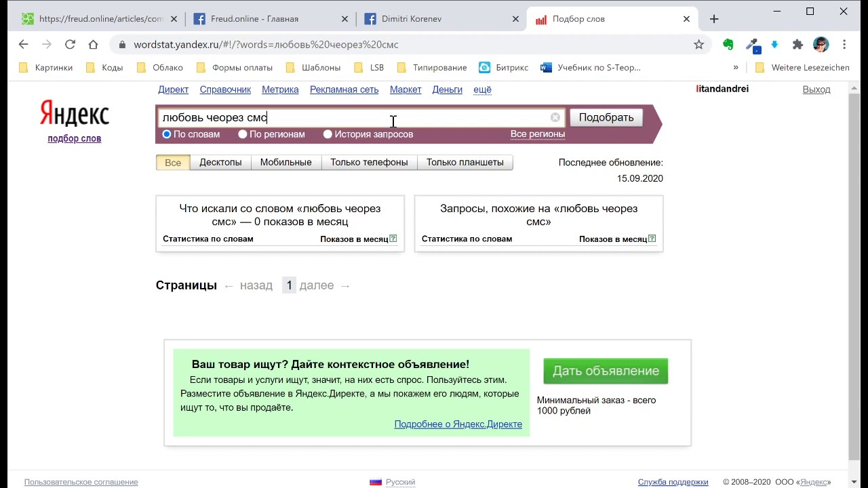This screenshot has width=868, height=488.
Task: Click the browser forward arrow
Action: [47, 45]
